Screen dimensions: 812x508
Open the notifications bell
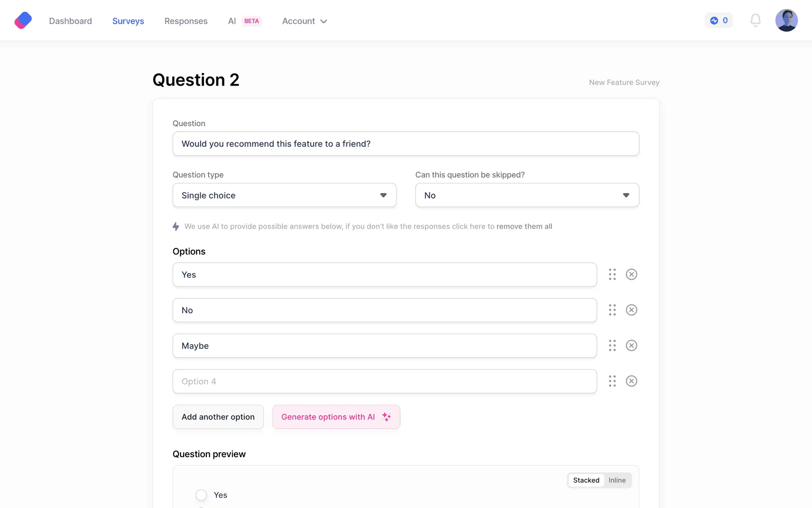[755, 20]
